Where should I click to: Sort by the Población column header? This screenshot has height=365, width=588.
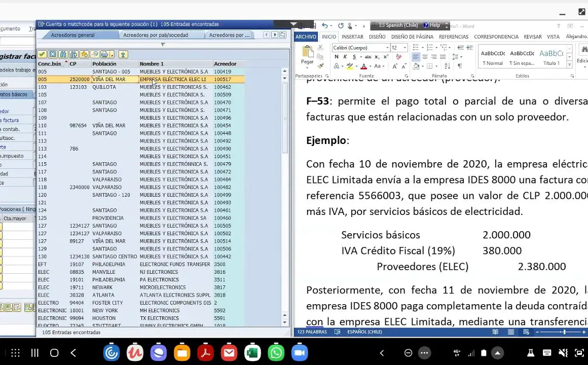[115, 64]
